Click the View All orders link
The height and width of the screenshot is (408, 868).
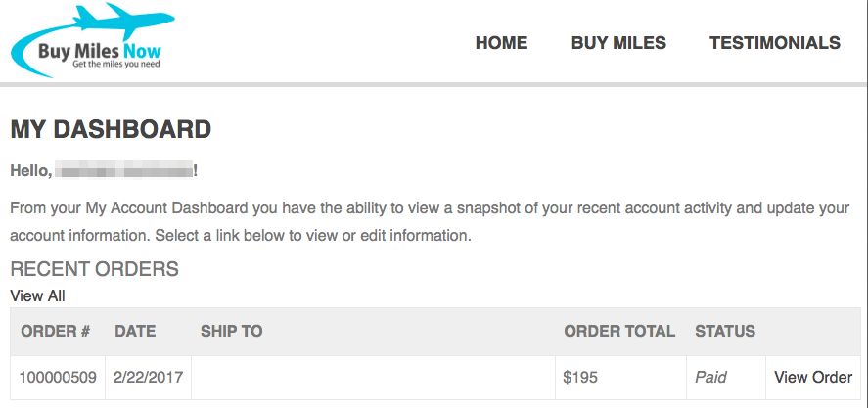click(x=37, y=296)
